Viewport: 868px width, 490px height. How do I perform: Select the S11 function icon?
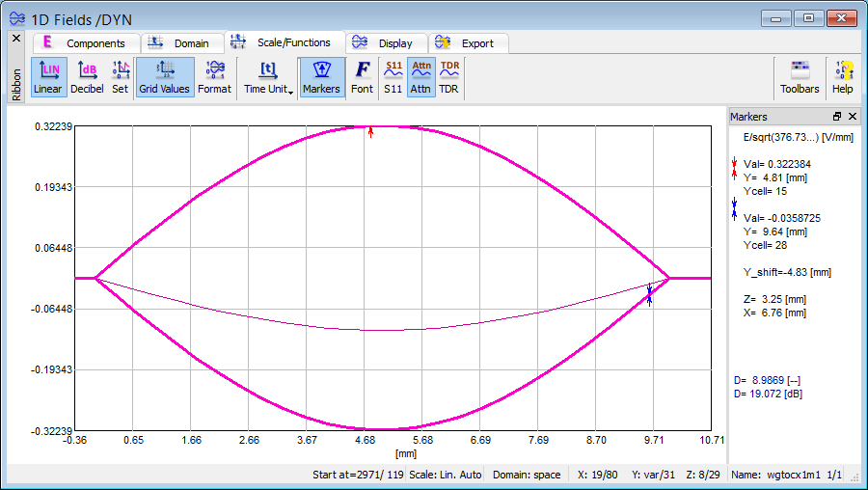click(393, 77)
